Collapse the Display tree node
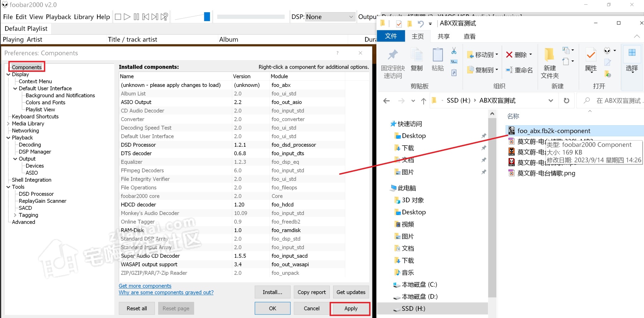The width and height of the screenshot is (644, 318). point(8,74)
